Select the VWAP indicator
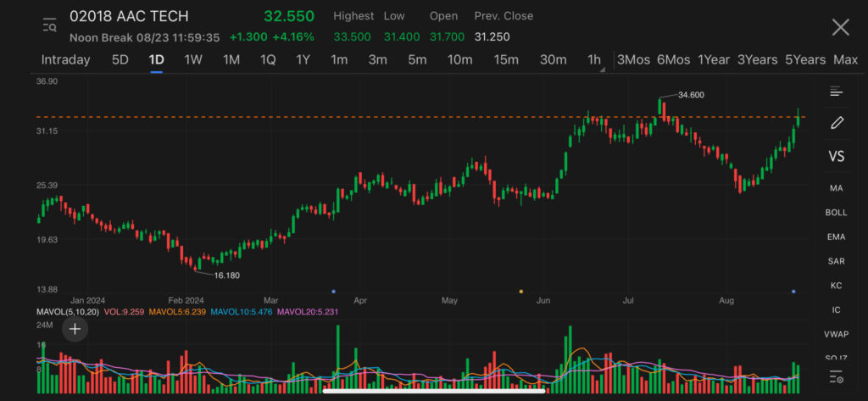Viewport: 868px width, 401px height. point(837,335)
